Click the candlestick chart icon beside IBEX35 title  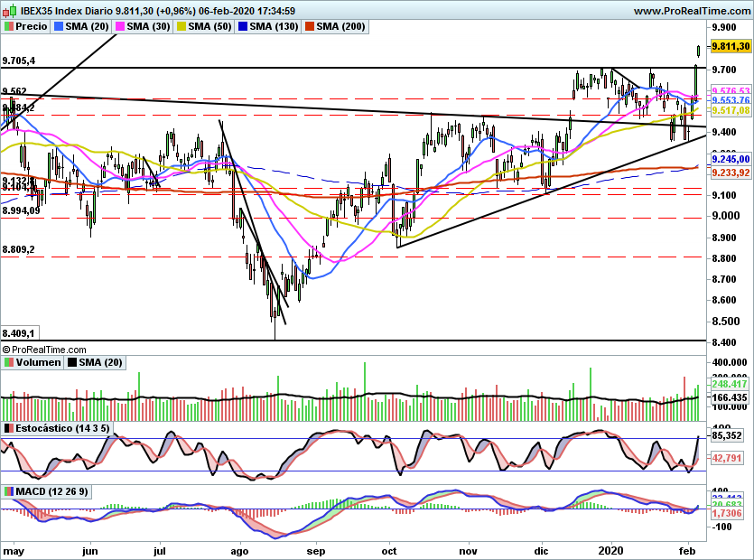[10, 10]
